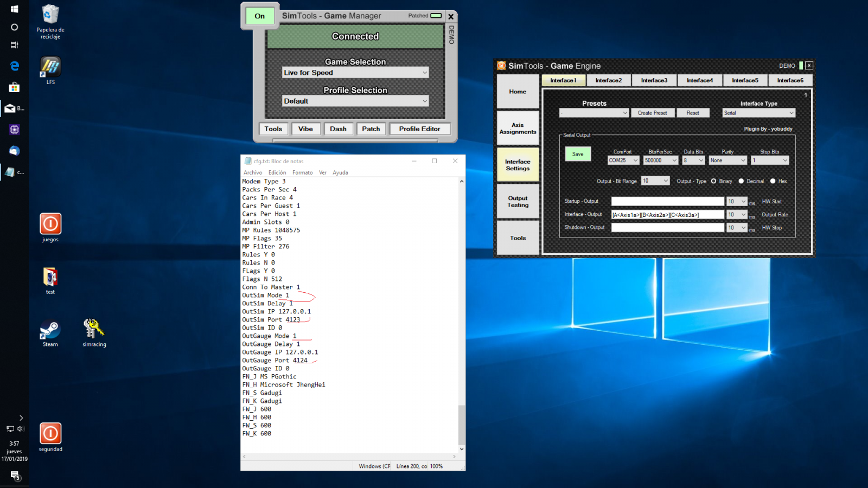Click the Patch button
Viewport: 868px width, 488px height.
[x=371, y=129]
